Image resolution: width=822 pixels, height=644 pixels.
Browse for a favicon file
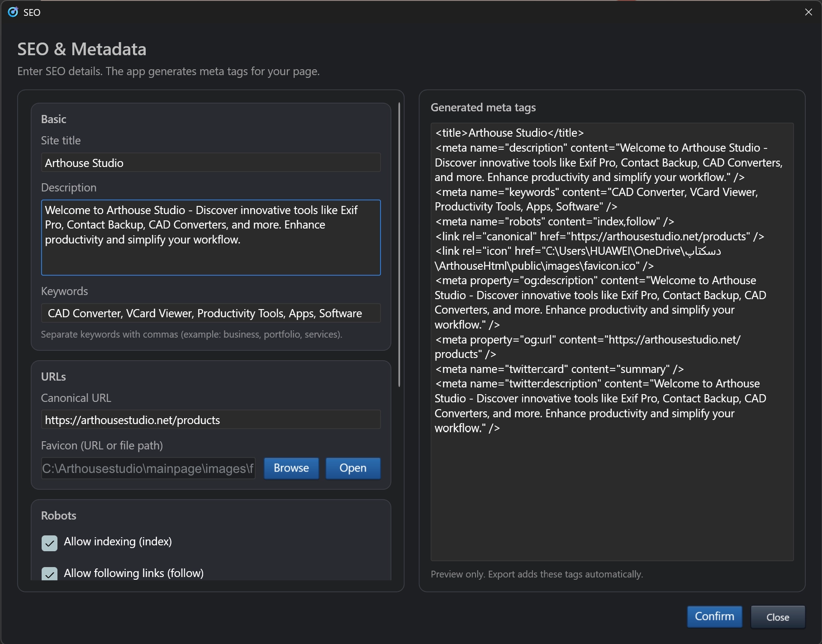(x=291, y=468)
